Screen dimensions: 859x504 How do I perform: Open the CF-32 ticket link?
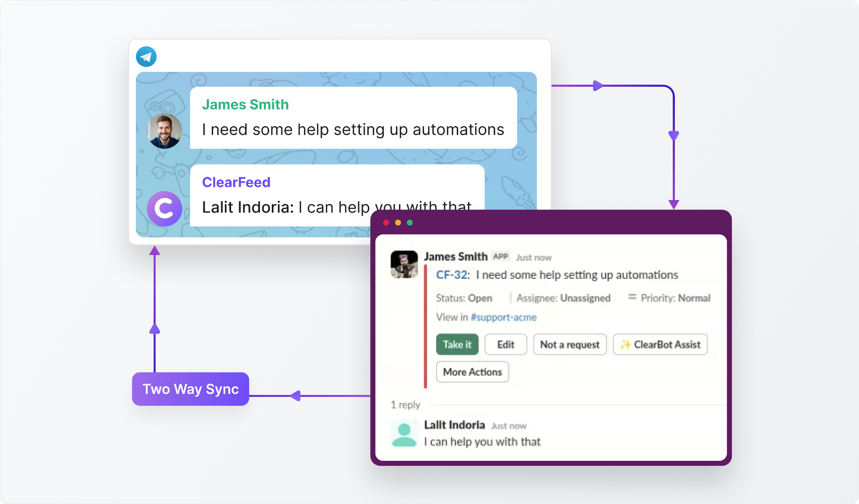click(452, 275)
